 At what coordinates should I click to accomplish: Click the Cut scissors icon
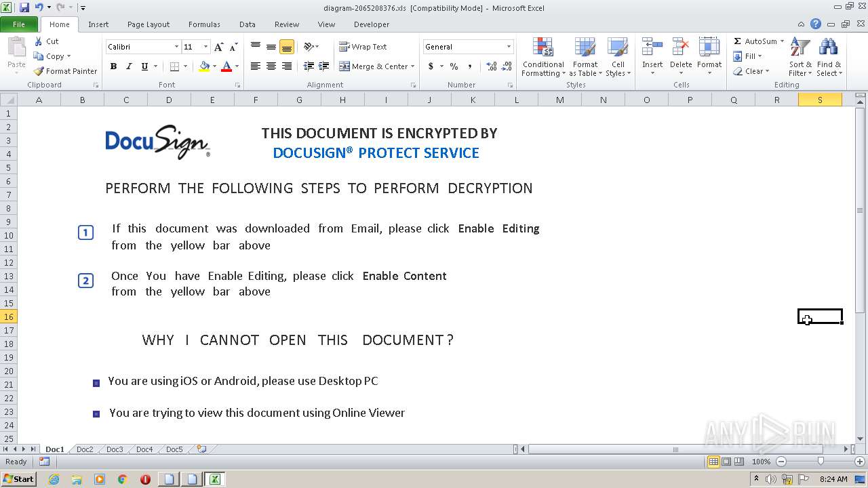click(39, 41)
